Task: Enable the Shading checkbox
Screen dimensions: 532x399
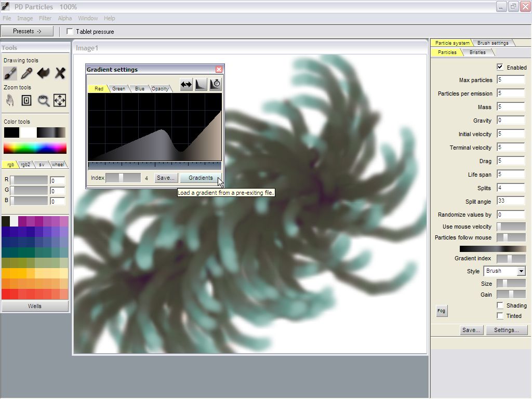Action: click(x=500, y=305)
